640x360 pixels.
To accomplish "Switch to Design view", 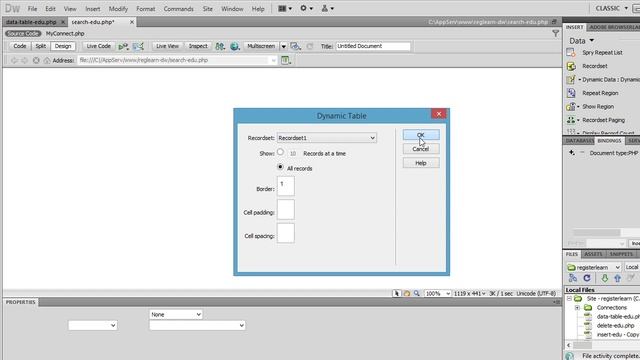I will pos(63,46).
